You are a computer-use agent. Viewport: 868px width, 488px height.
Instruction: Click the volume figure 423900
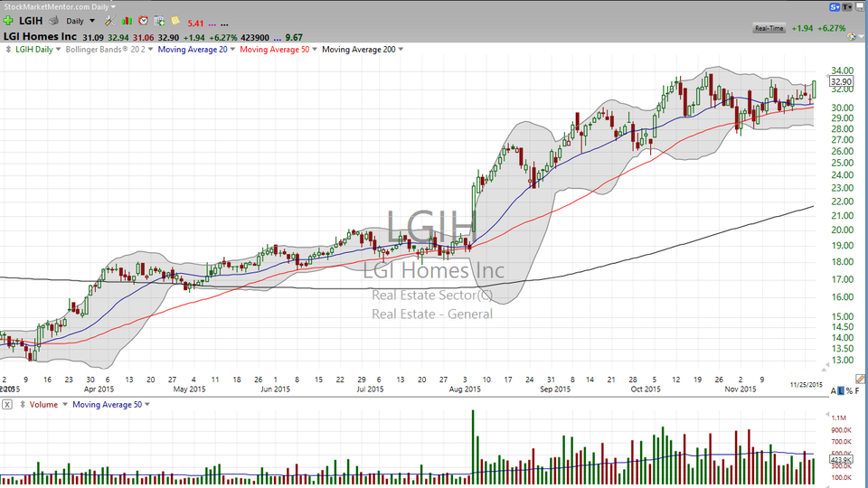(255, 38)
